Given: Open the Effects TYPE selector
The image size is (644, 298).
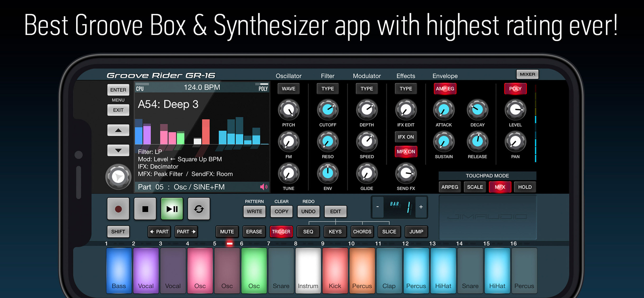Looking at the screenshot, I should coord(406,89).
